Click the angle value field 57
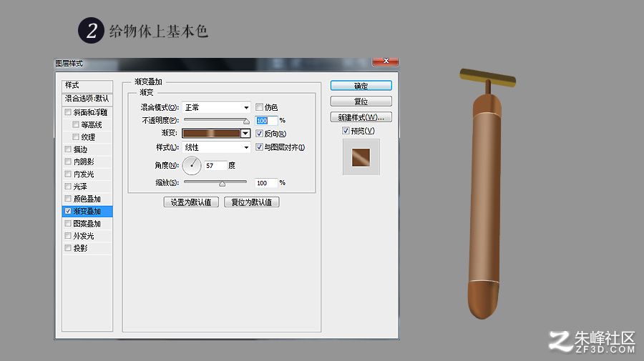The width and height of the screenshot is (644, 361). pos(215,165)
